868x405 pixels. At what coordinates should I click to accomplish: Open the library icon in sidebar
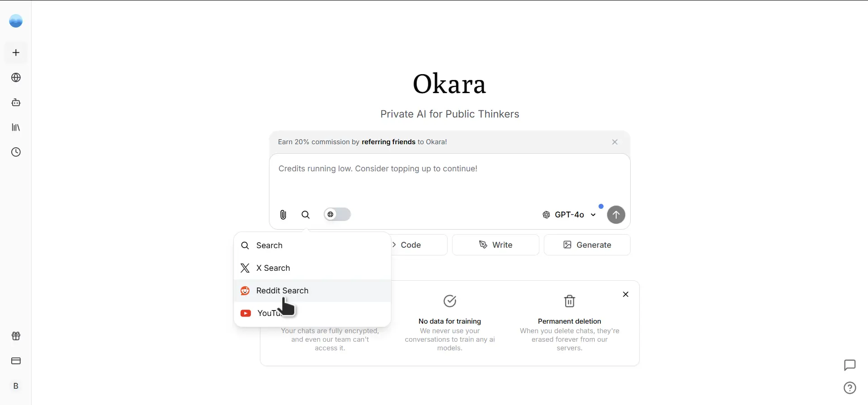16,127
